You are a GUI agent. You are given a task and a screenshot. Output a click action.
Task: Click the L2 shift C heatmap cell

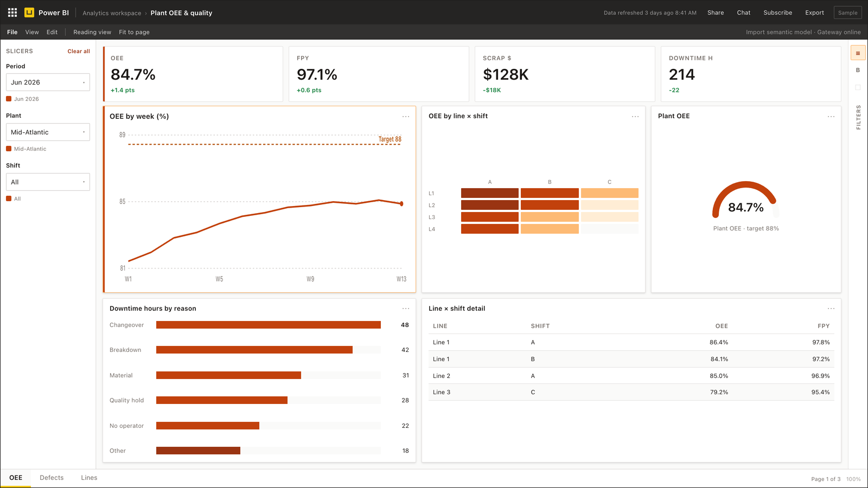click(610, 205)
